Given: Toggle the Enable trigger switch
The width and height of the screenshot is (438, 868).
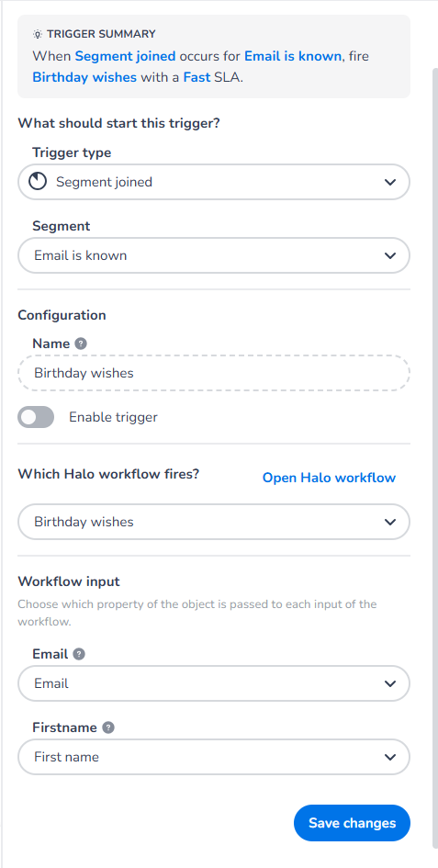Looking at the screenshot, I should coord(36,417).
